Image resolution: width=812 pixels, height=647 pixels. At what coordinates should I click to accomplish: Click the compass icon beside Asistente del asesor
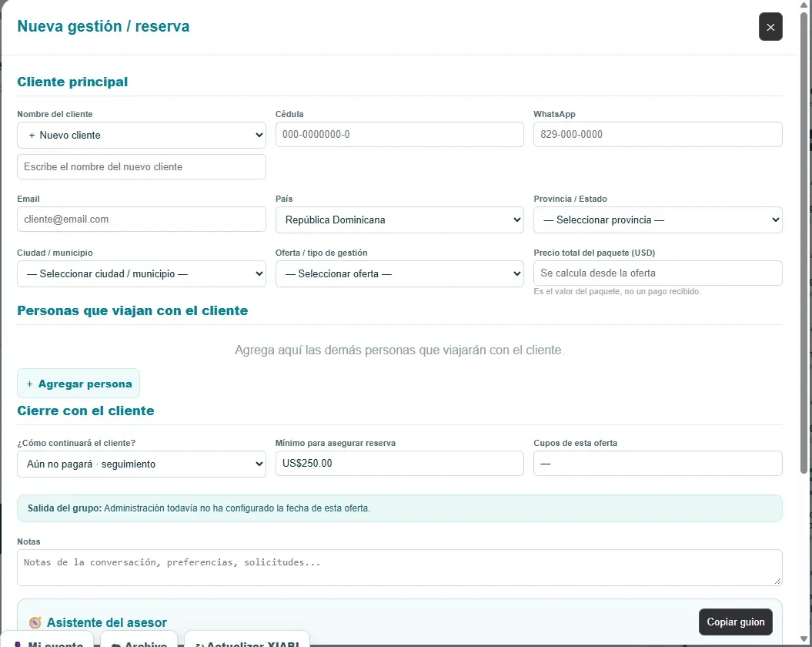(35, 622)
